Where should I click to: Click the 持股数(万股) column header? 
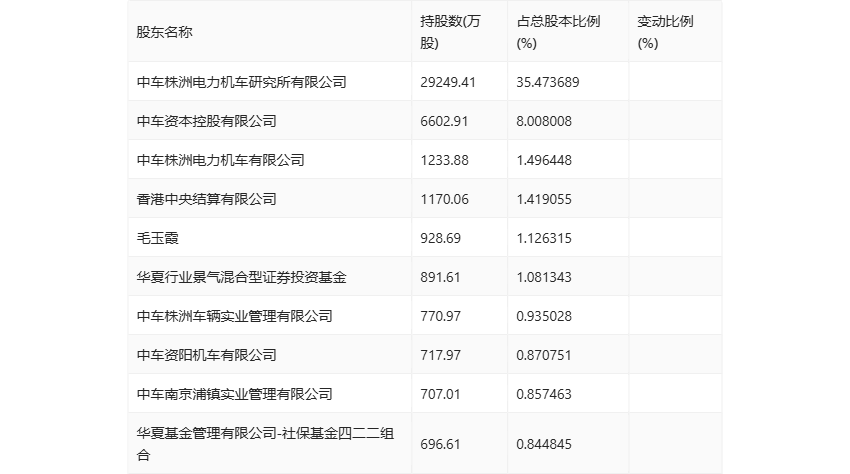pyautogui.click(x=450, y=32)
